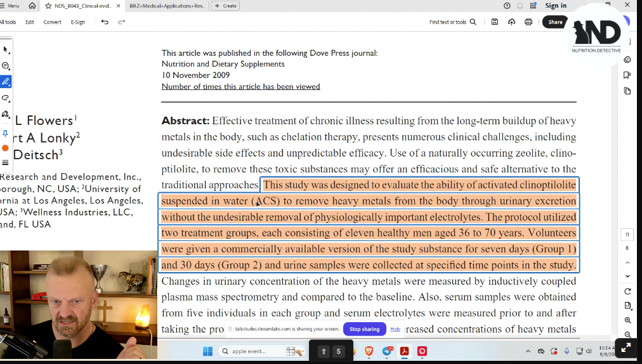Open the E-Sign menu
This screenshot has height=364, width=642.
(78, 22)
